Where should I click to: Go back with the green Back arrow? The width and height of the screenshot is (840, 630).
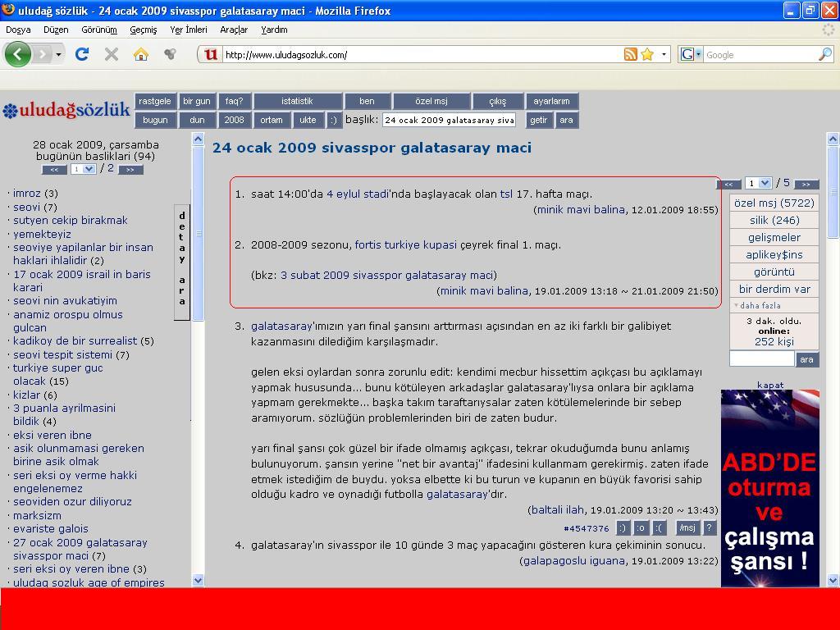pos(17,54)
